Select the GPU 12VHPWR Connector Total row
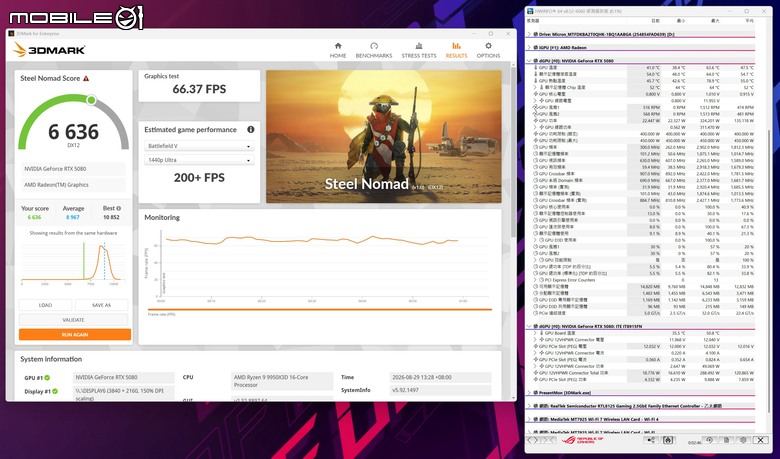Screen dimensions: 780x459 643,372
